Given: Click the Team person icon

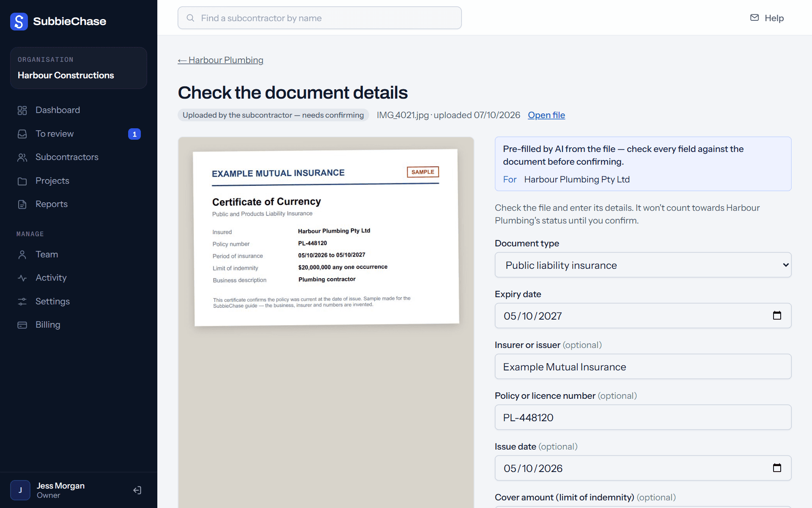Looking at the screenshot, I should pos(22,254).
